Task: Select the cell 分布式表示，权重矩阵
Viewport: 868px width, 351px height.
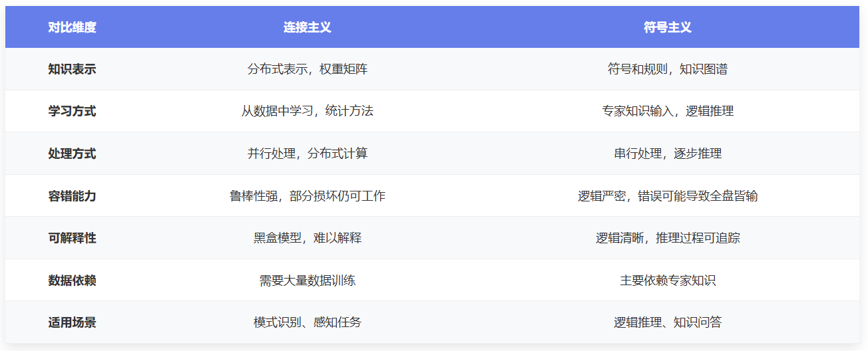Action: [308, 69]
